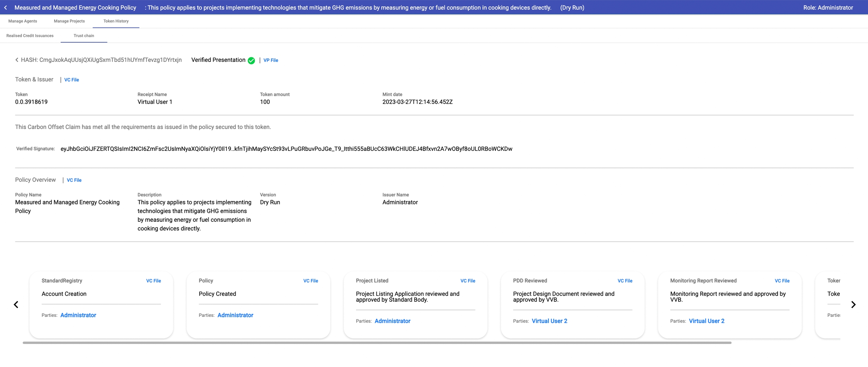Click Virtual User 2 on PDD Reviewed card
This screenshot has height=367, width=868.
[549, 321]
